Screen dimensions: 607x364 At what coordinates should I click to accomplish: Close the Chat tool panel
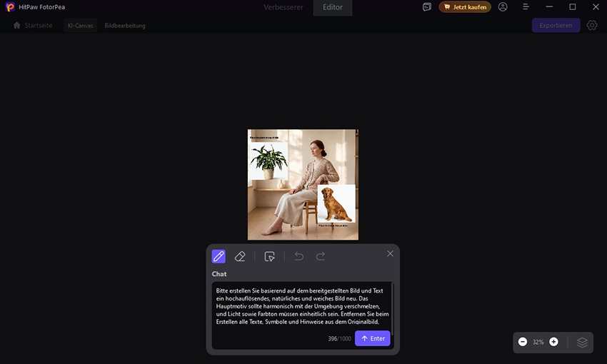[390, 253]
